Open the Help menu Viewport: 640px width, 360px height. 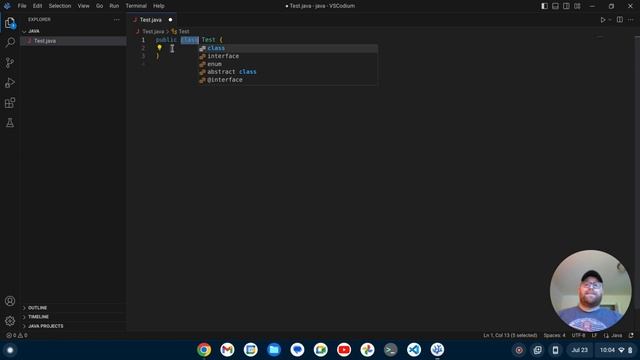tap(159, 6)
